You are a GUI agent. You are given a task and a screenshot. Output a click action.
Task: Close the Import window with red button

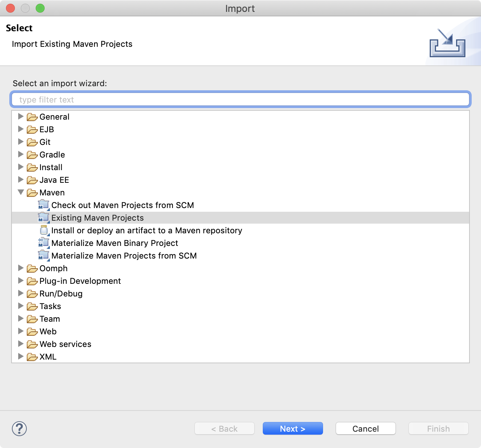pos(10,8)
